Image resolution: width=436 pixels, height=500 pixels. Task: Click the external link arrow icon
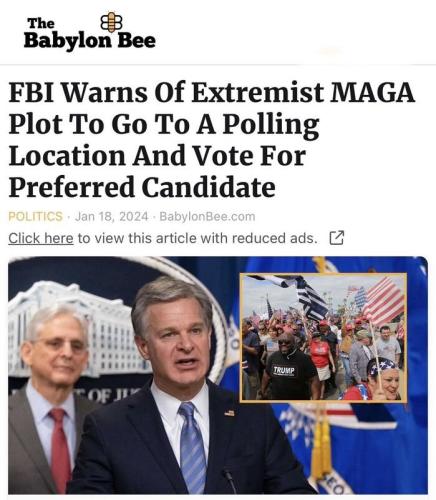336,238
